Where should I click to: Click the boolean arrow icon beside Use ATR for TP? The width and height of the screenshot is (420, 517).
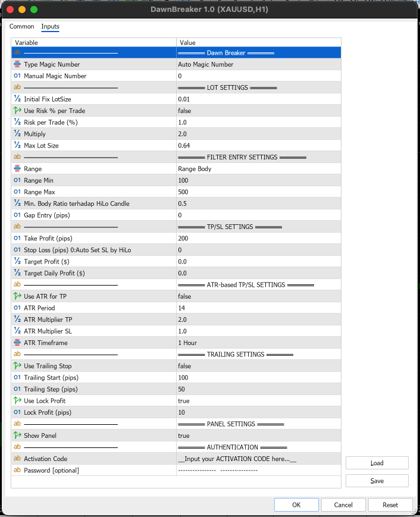coord(17,296)
